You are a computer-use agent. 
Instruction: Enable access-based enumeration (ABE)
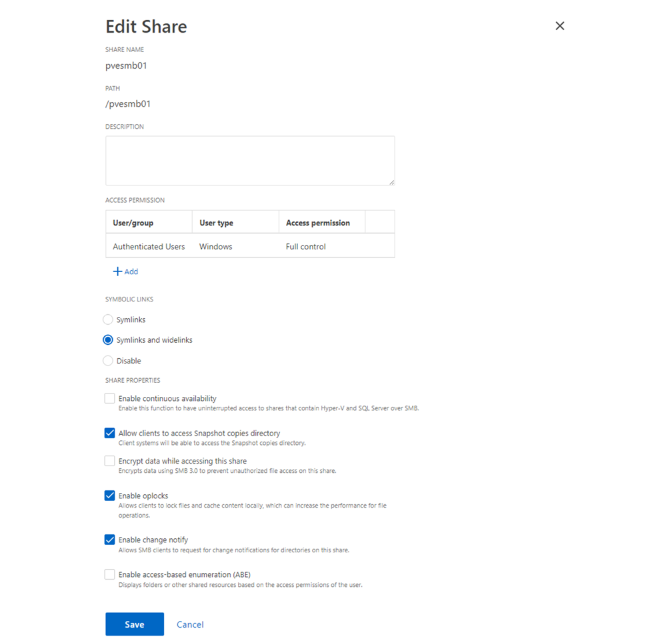[110, 574]
